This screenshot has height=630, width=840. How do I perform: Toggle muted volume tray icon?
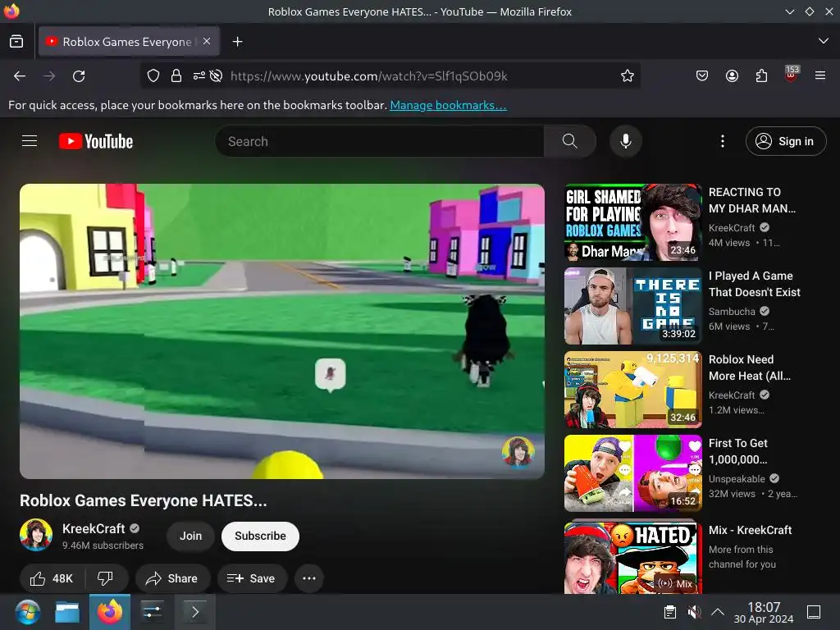(694, 612)
